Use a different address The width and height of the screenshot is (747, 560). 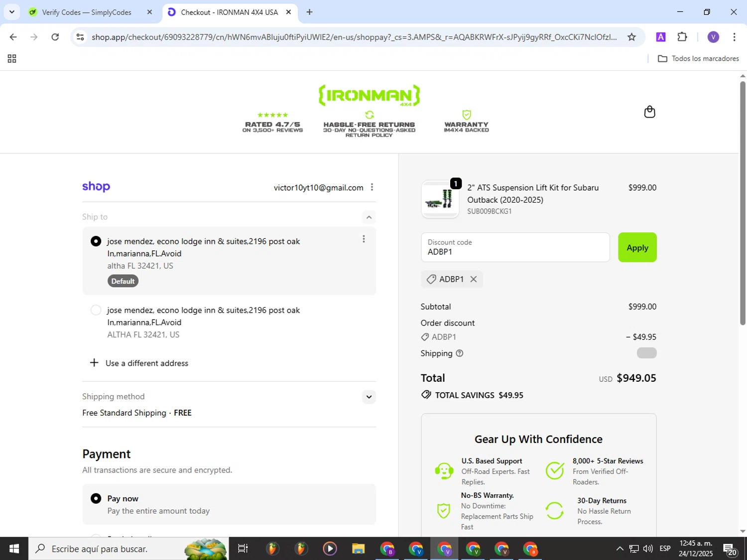click(x=147, y=363)
